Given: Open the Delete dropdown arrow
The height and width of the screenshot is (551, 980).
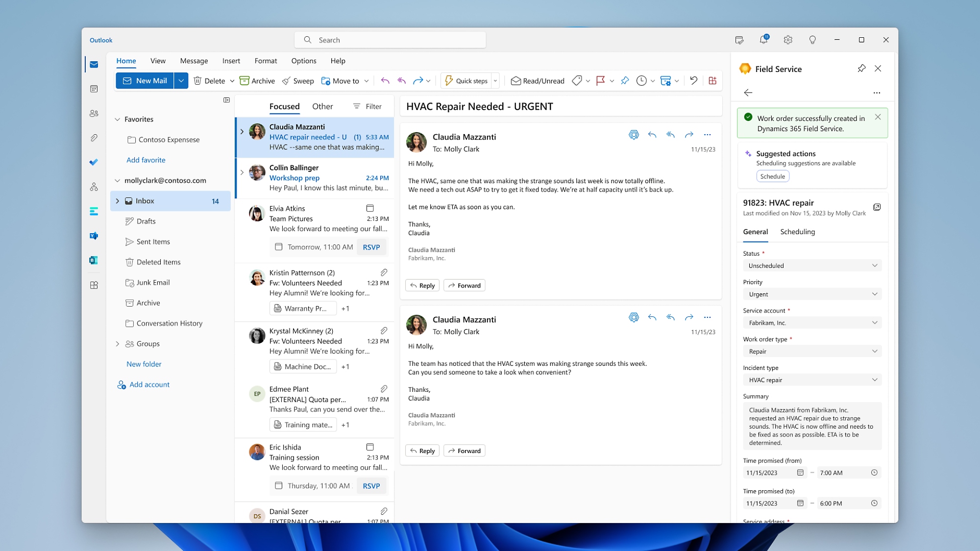Looking at the screenshot, I should pos(232,81).
